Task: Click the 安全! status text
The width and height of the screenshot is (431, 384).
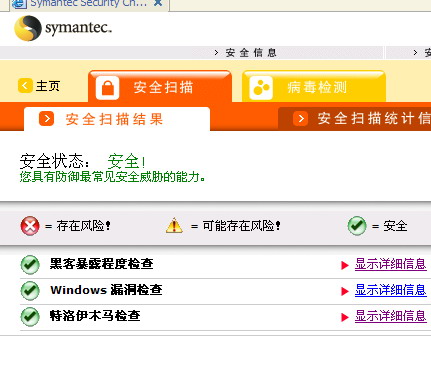Action: point(126,162)
